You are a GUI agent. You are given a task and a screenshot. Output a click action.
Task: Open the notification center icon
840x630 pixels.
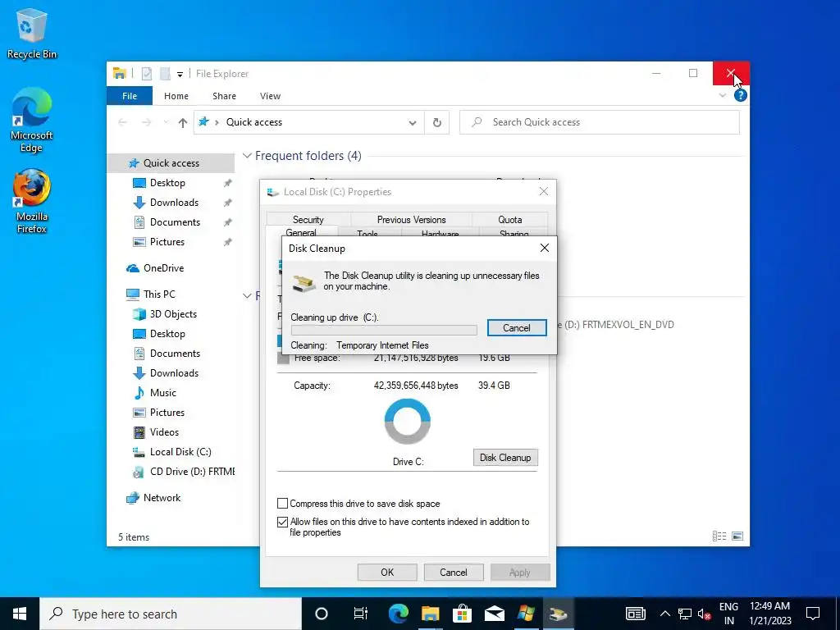click(813, 614)
